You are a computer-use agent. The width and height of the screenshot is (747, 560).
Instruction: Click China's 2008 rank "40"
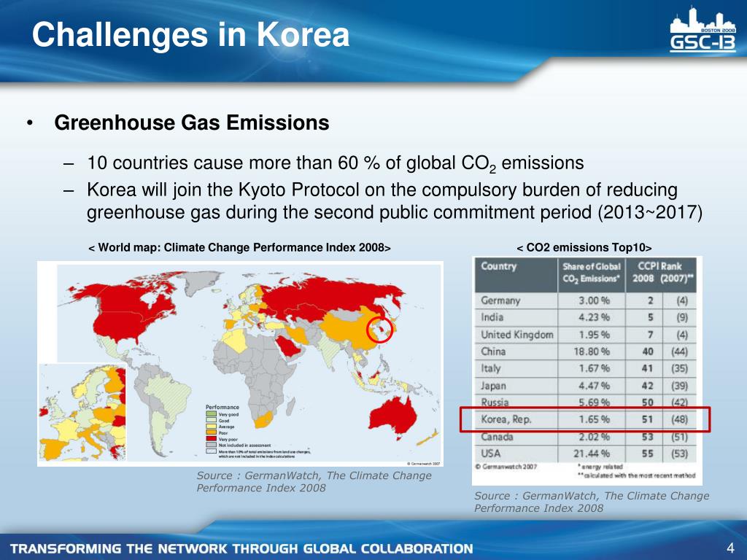(648, 351)
